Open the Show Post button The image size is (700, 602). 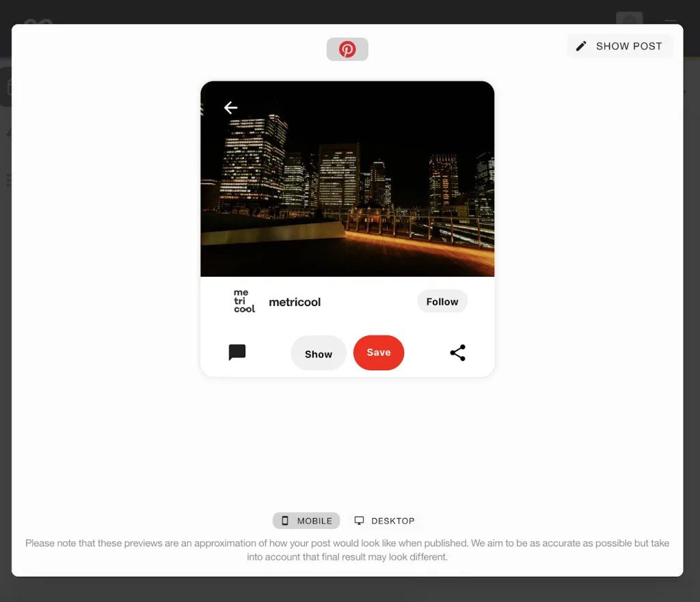(619, 46)
